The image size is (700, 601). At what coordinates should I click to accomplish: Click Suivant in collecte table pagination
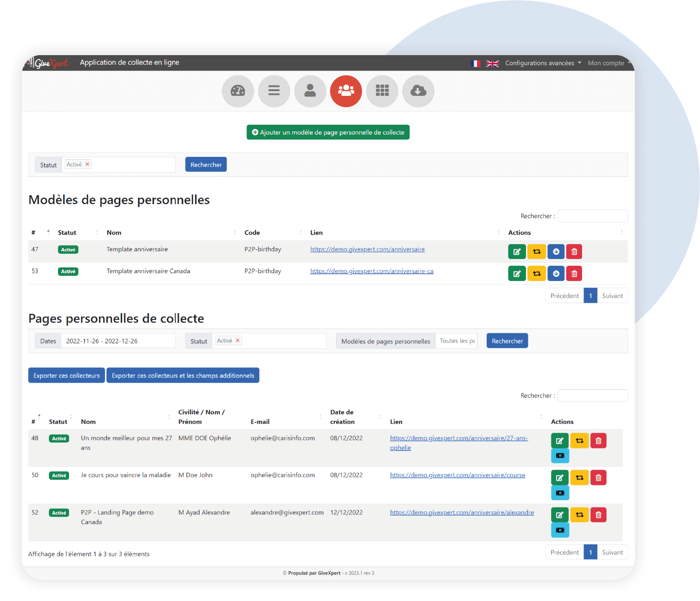612,552
